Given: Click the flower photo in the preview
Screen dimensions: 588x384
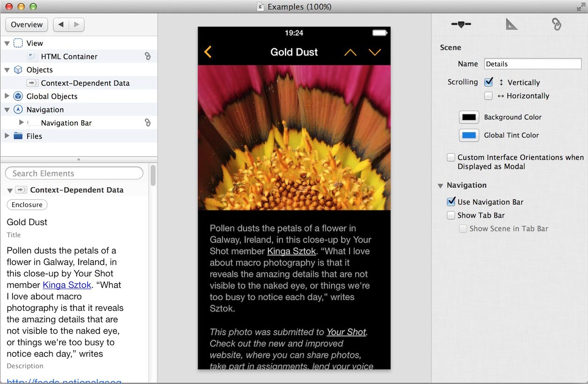Looking at the screenshot, I should [294, 137].
